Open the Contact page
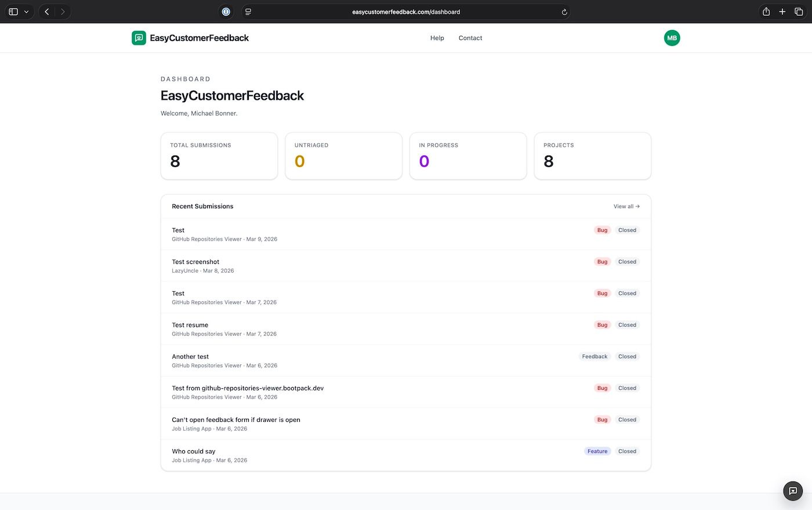 [470, 38]
